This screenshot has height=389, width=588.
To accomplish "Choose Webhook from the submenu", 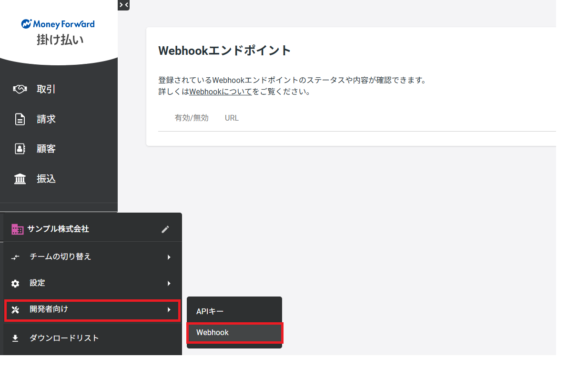I will coord(235,333).
